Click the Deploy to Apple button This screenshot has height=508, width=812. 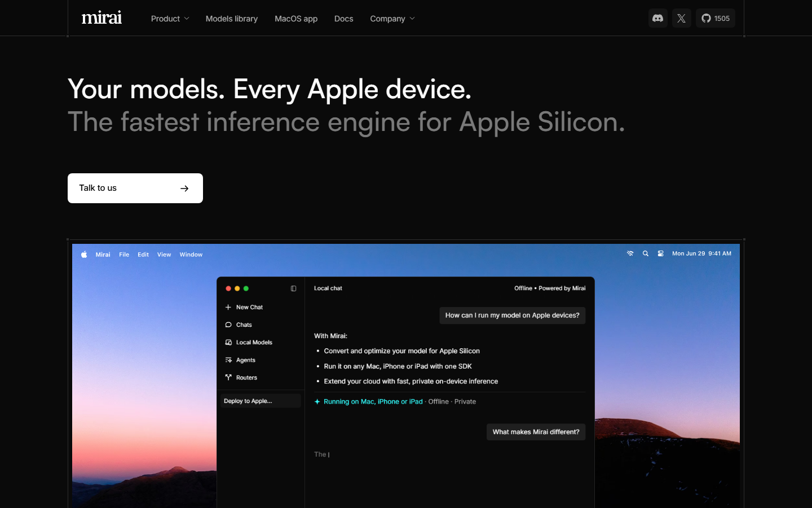(x=260, y=401)
